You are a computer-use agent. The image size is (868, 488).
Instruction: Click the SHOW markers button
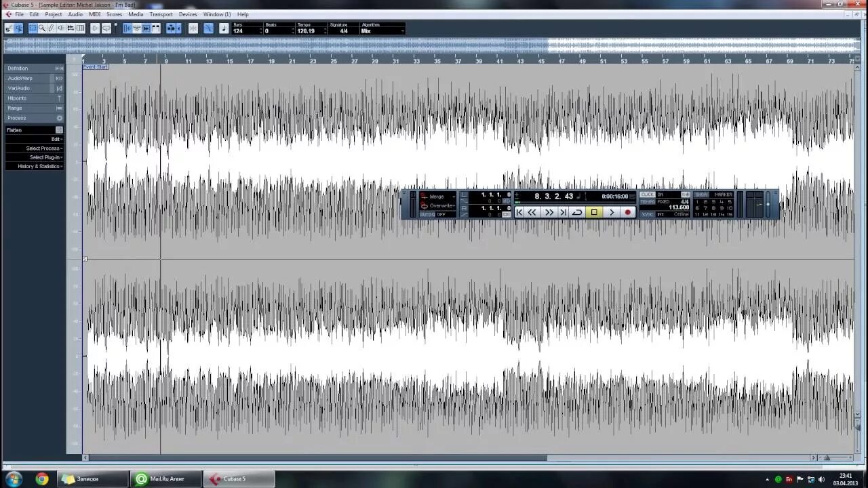click(x=702, y=195)
